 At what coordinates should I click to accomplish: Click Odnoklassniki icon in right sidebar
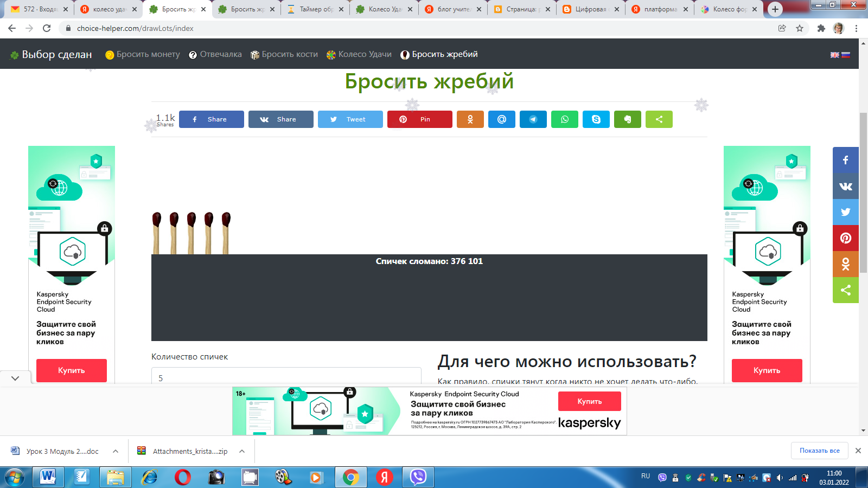tap(846, 264)
